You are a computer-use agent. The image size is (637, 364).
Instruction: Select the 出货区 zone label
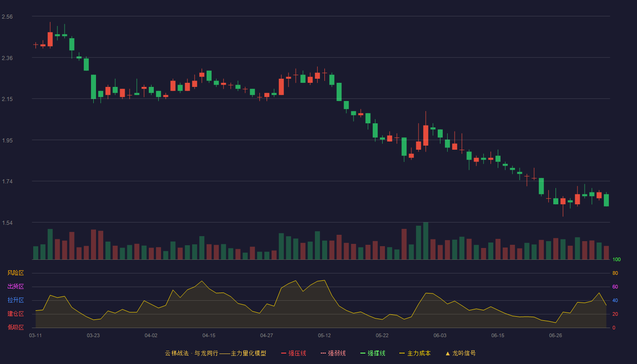pyautogui.click(x=15, y=287)
